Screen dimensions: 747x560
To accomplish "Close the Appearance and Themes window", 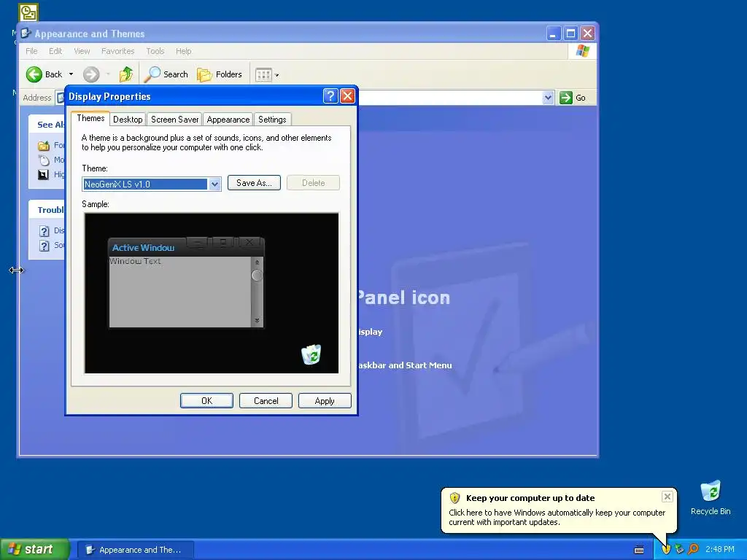I will [x=587, y=34].
